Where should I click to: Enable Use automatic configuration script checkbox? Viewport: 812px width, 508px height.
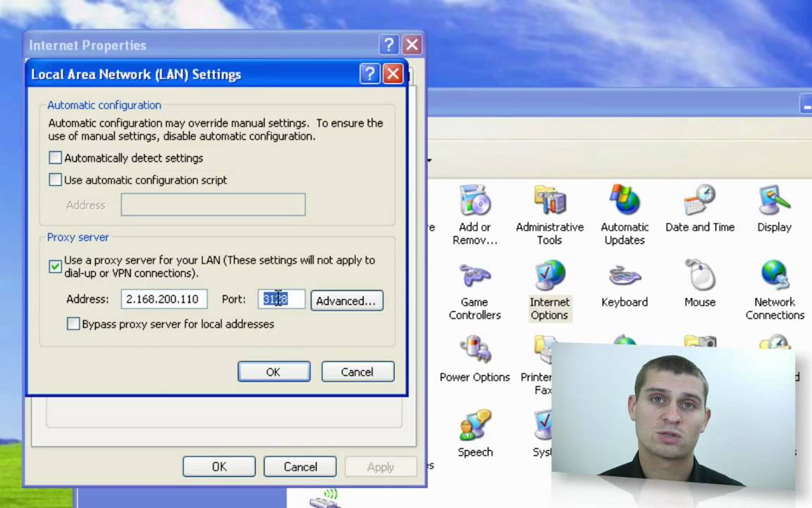(55, 180)
